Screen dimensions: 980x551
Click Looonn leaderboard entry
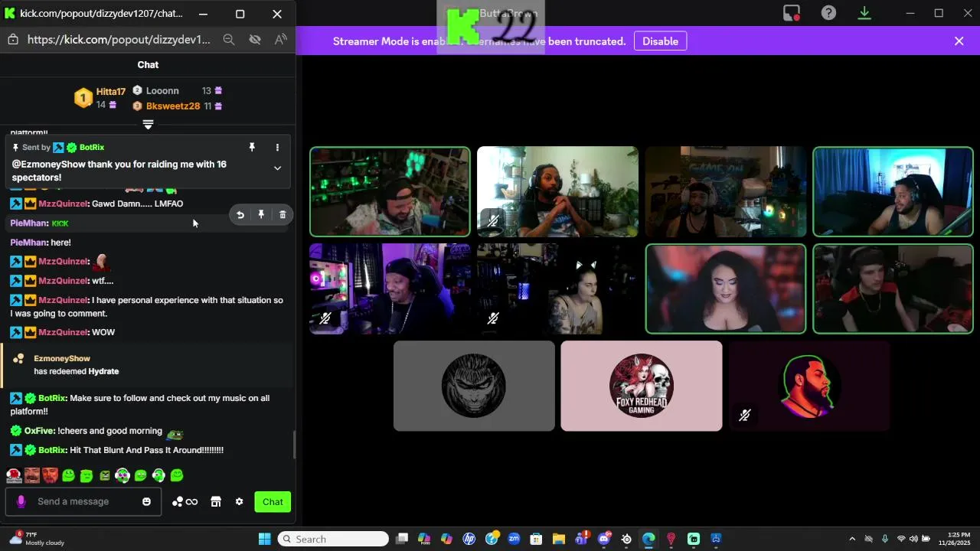(162, 90)
